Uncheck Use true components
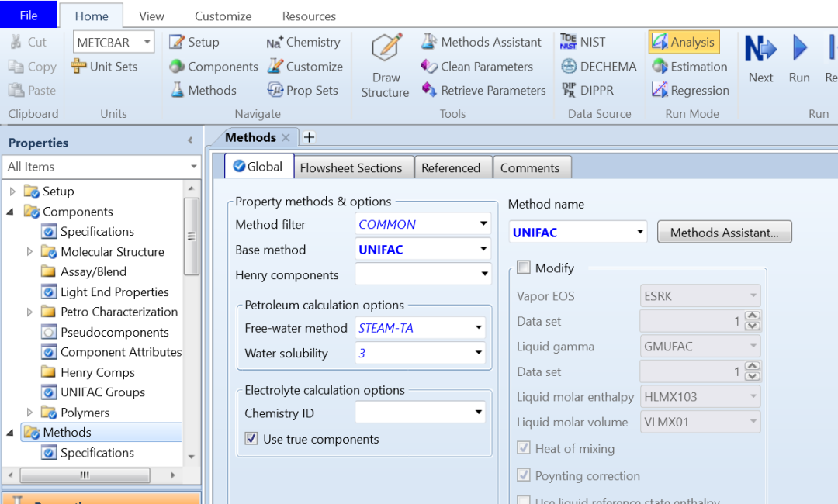 (251, 439)
